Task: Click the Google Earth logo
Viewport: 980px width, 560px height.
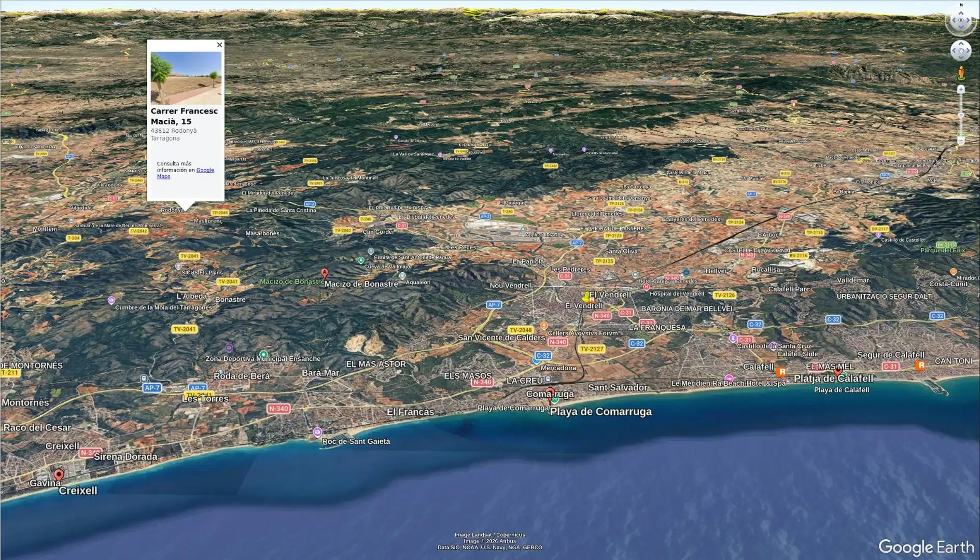Action: point(926,547)
